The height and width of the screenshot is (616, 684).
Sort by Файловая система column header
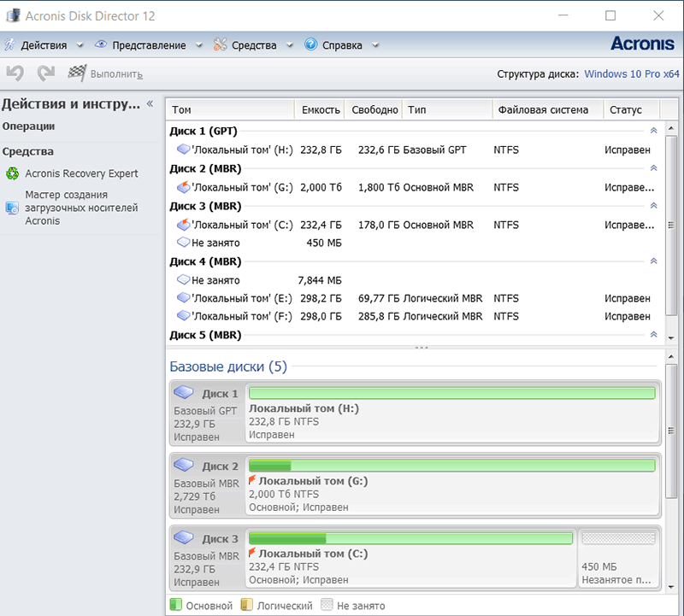coord(548,109)
